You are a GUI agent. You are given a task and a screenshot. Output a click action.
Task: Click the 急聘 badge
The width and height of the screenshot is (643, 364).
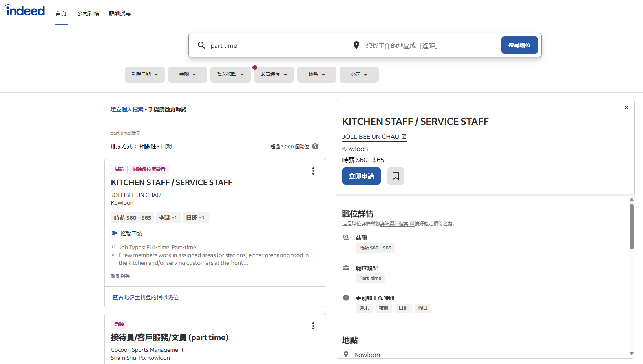(x=119, y=324)
